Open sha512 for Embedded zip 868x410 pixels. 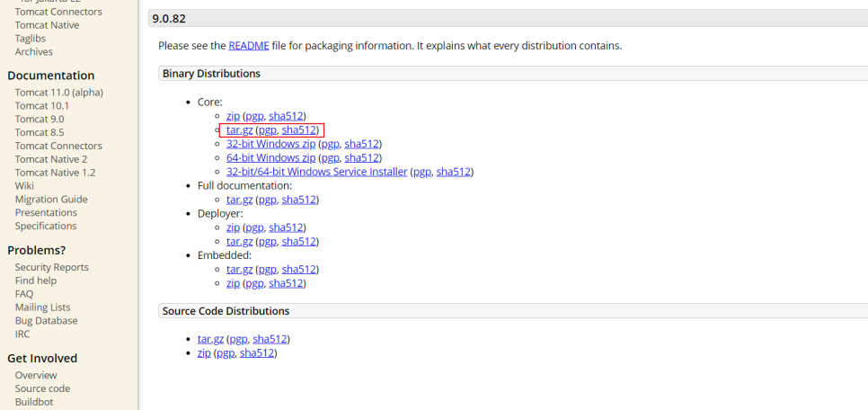click(x=286, y=284)
